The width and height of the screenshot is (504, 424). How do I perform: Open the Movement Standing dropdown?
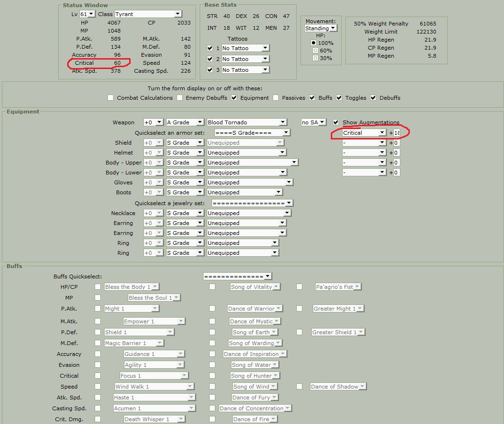pos(321,28)
